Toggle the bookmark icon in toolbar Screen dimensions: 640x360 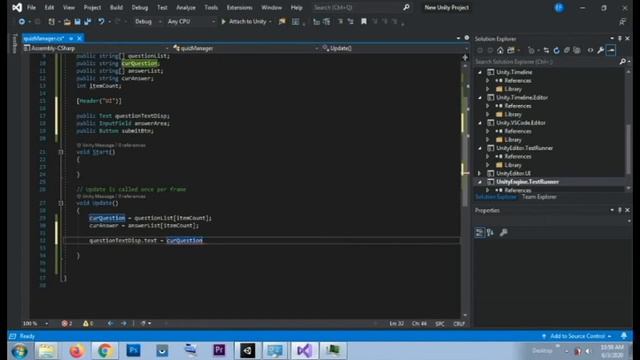coord(364,22)
